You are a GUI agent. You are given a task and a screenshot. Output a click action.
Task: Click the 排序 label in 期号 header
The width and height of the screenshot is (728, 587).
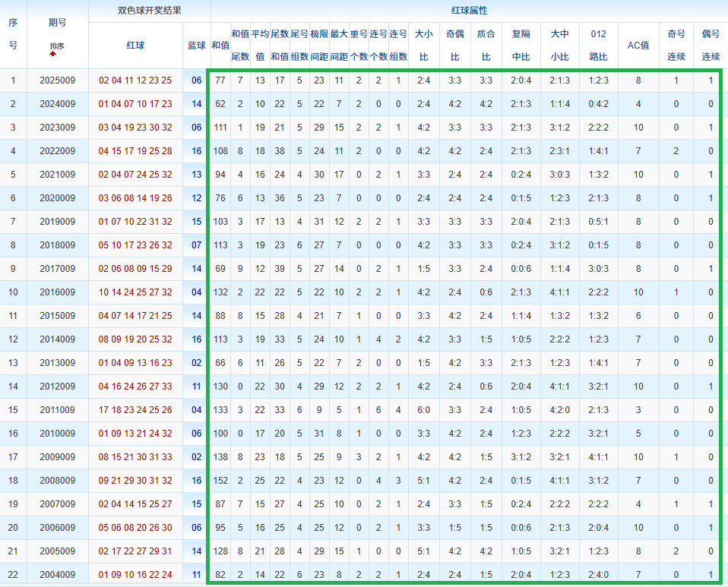click(x=57, y=46)
